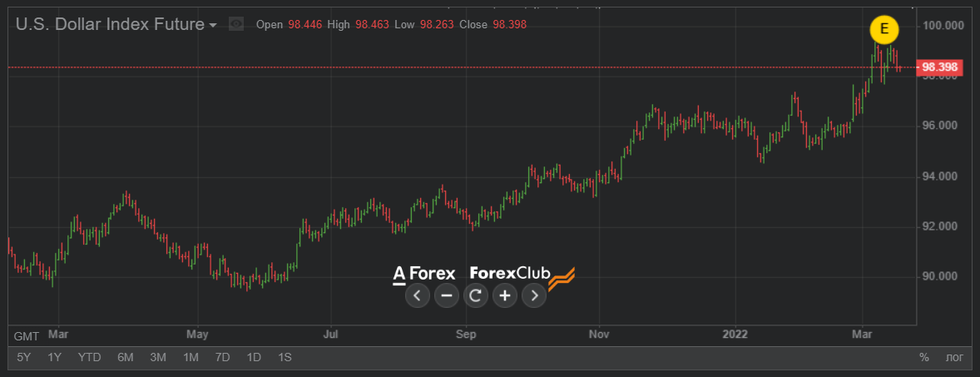Open the GMT timezone selector
Screen dimensions: 980x377
(x=27, y=336)
